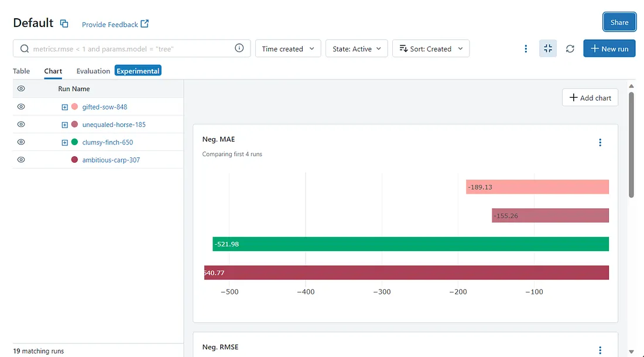Screen dimensions: 644x357
Task: Open the Time created dropdown
Action: click(x=288, y=49)
